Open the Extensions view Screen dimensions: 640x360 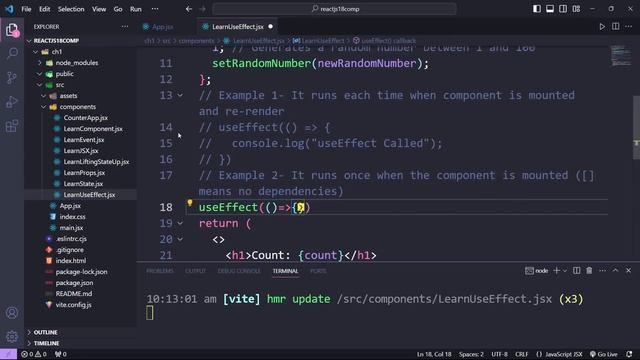tap(12, 126)
